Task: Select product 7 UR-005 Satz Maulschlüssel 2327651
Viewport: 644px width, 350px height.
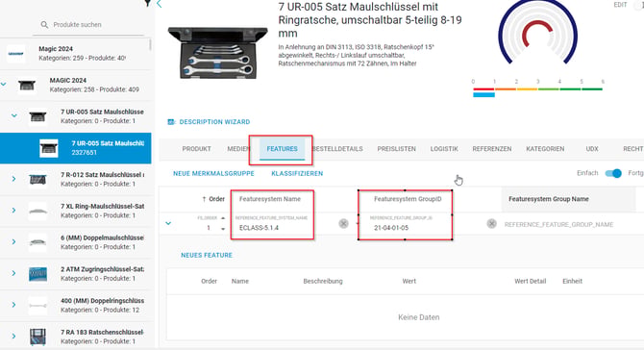Action: click(76, 148)
